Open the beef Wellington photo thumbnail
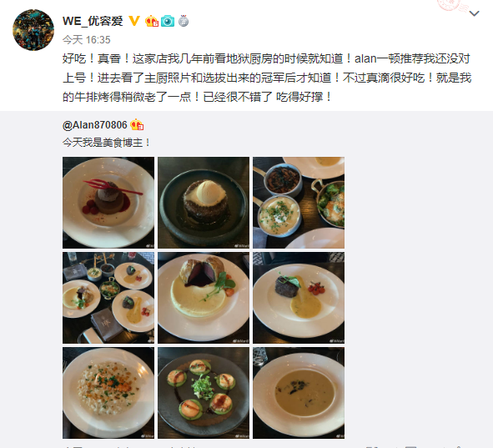 pyautogui.click(x=204, y=298)
